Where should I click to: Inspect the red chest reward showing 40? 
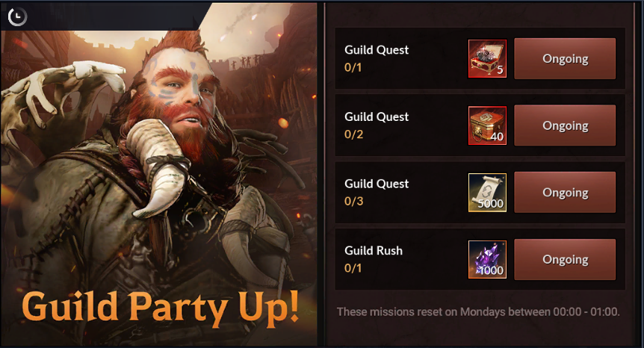[487, 125]
